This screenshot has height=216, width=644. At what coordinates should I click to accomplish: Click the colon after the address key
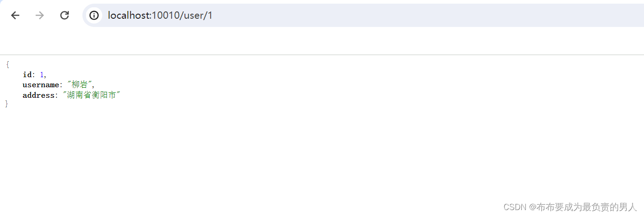(x=57, y=96)
